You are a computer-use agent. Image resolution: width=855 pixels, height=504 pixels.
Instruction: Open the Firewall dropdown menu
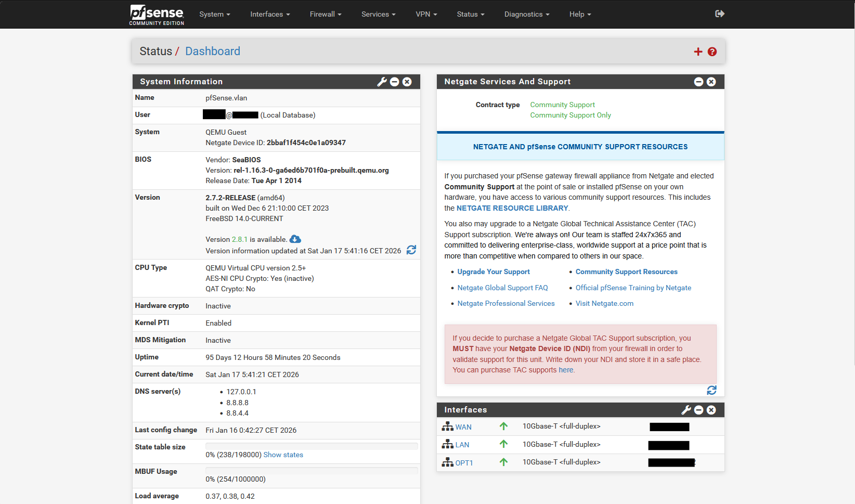(x=326, y=14)
